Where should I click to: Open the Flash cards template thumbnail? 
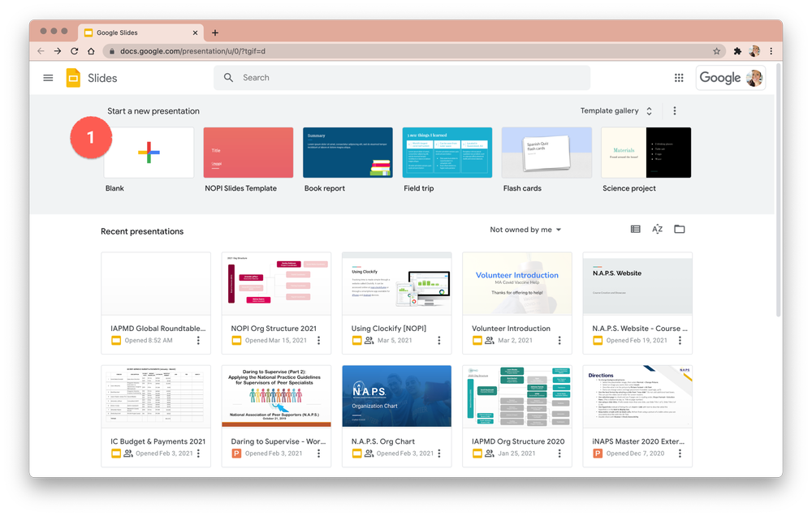pyautogui.click(x=546, y=153)
